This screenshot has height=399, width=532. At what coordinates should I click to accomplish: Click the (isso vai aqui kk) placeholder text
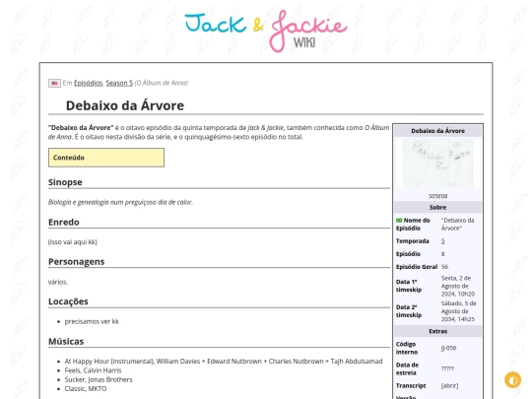coord(73,242)
